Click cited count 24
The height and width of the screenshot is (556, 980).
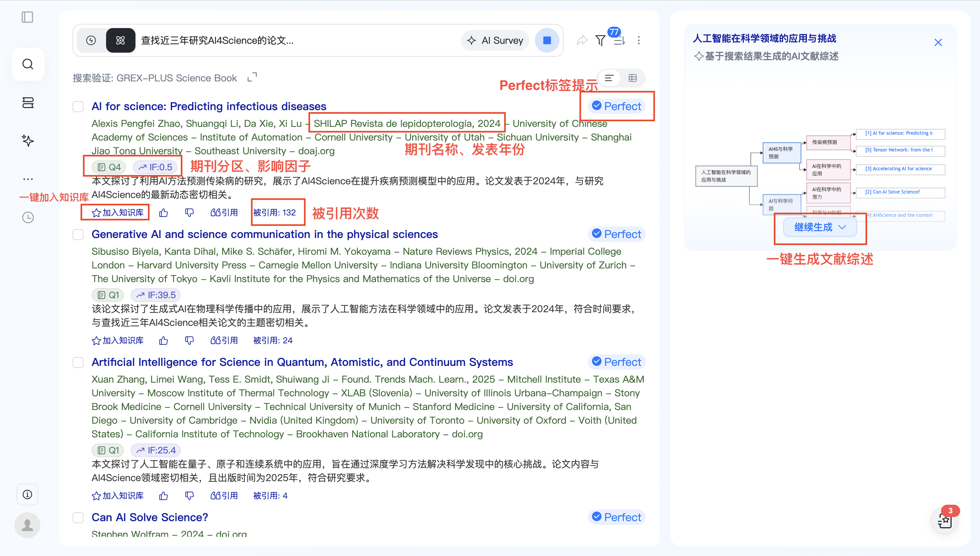(x=273, y=341)
